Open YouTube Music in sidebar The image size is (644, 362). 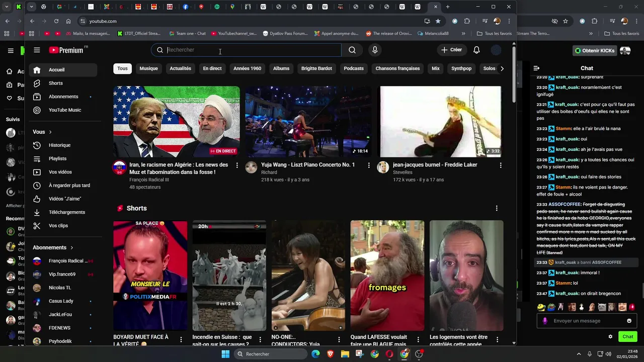63,110
